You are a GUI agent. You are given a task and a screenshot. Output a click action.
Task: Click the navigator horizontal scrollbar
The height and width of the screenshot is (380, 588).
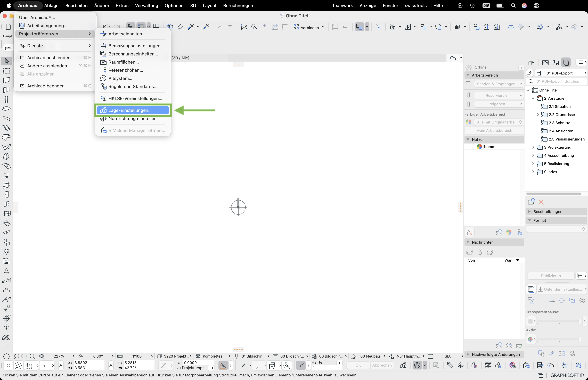[554, 194]
